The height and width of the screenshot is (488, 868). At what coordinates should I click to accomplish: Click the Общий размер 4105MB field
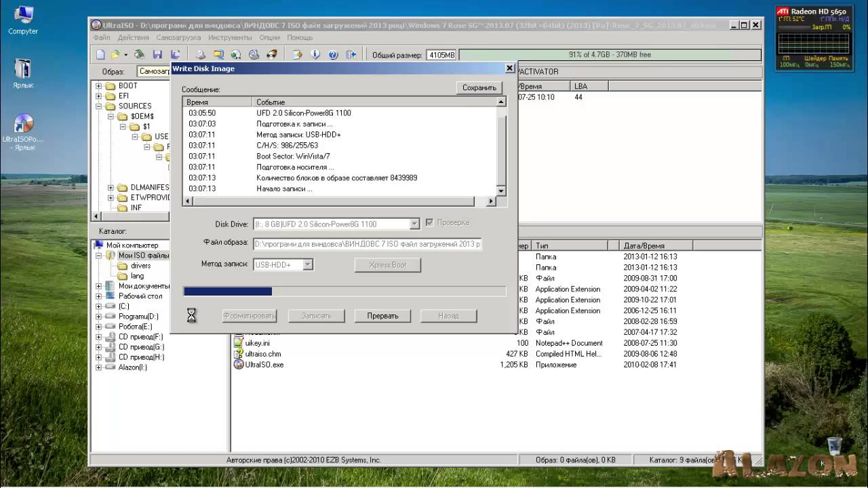441,55
